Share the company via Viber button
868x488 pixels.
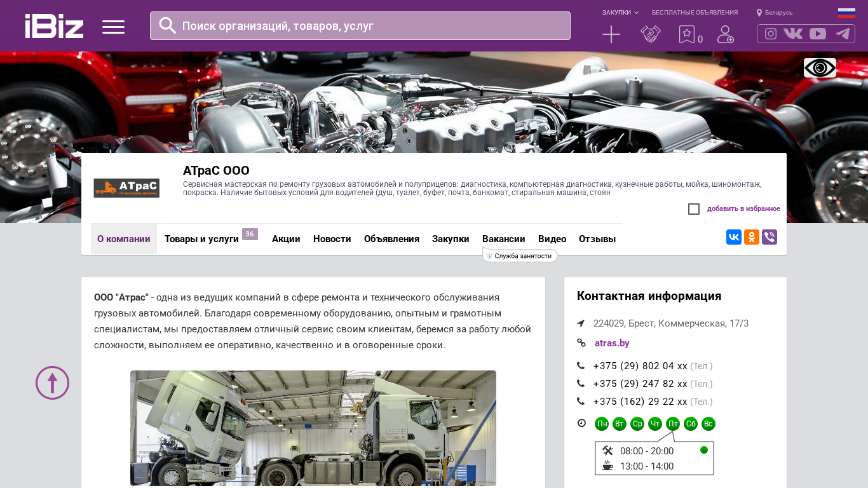tap(770, 237)
